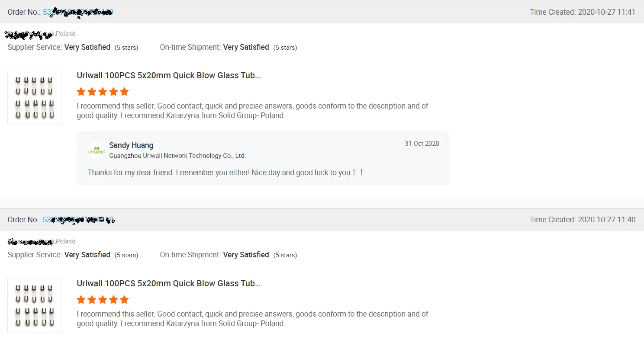
Task: Click the 31 Oct 2020 reply date
Action: click(422, 144)
